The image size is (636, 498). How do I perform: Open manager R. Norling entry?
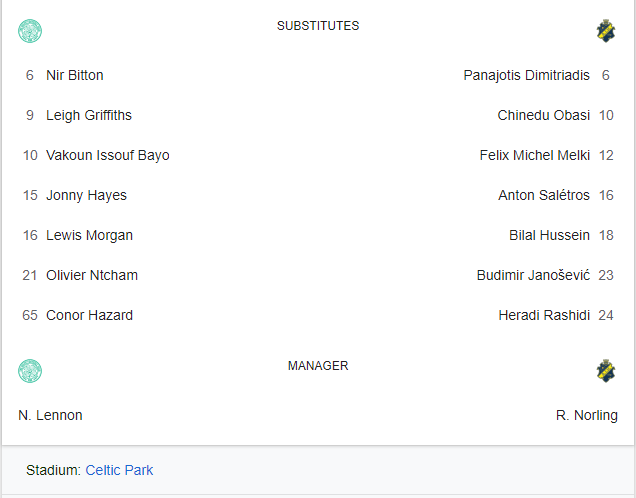click(587, 416)
